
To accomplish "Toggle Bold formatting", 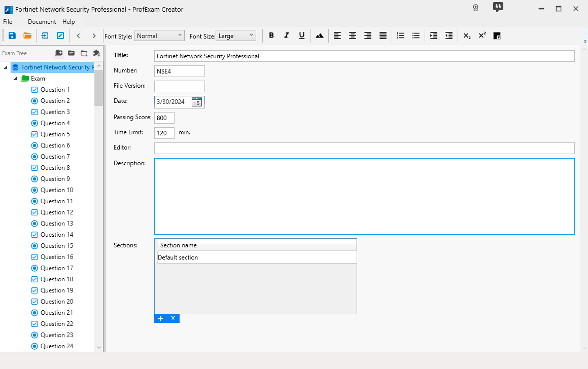I will click(271, 35).
